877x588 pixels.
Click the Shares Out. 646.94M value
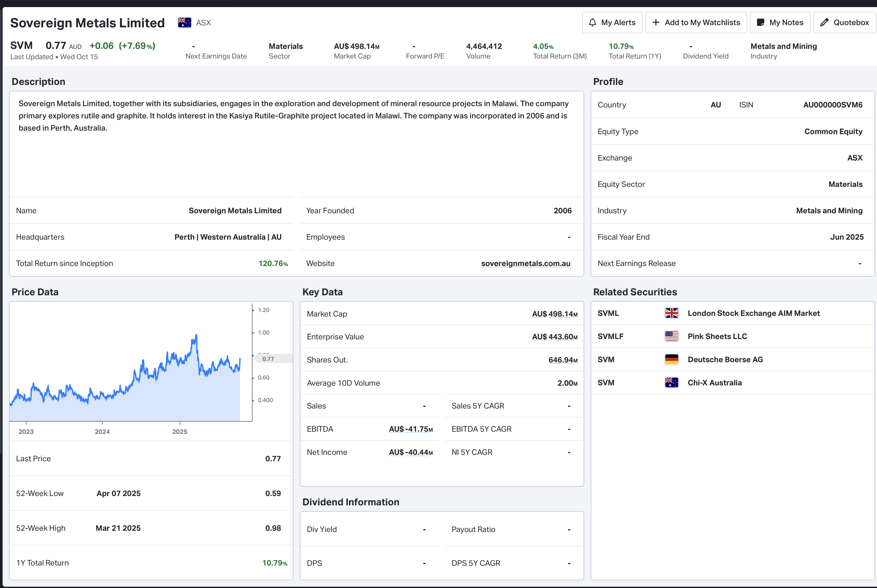tap(562, 360)
